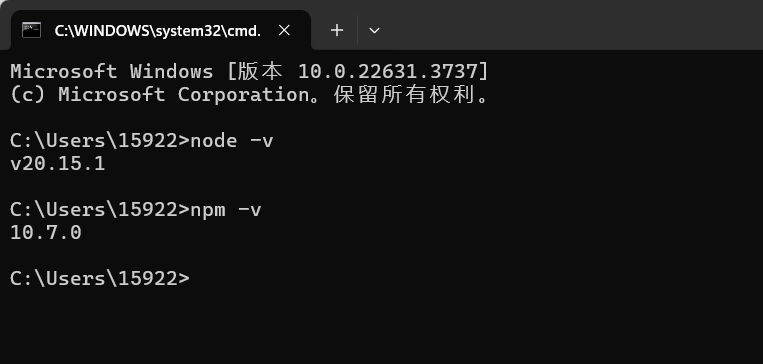Click the (c) symbol in the copyright line

pos(27,94)
